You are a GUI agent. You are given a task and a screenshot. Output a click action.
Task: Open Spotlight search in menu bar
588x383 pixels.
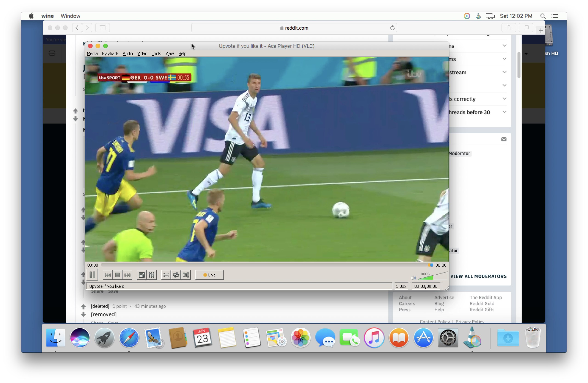coord(543,16)
